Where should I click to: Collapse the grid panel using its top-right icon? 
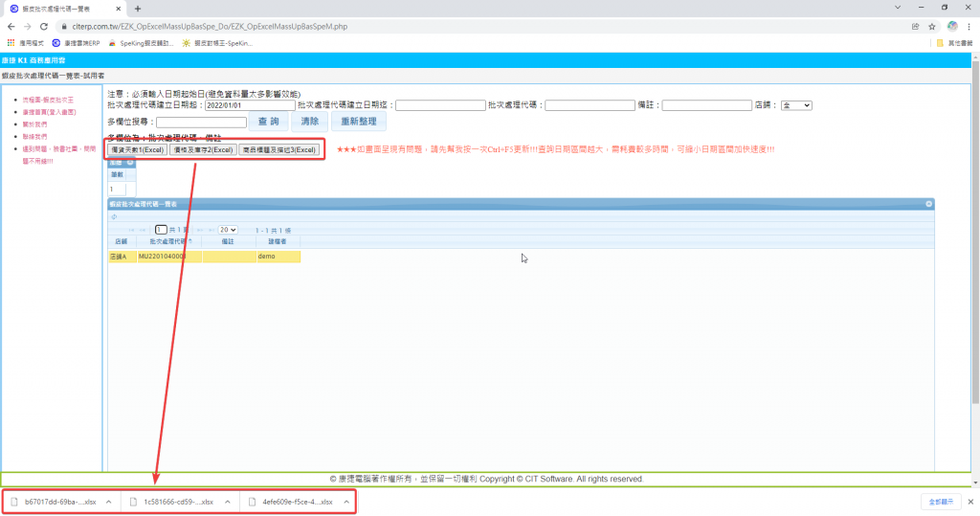pos(928,205)
